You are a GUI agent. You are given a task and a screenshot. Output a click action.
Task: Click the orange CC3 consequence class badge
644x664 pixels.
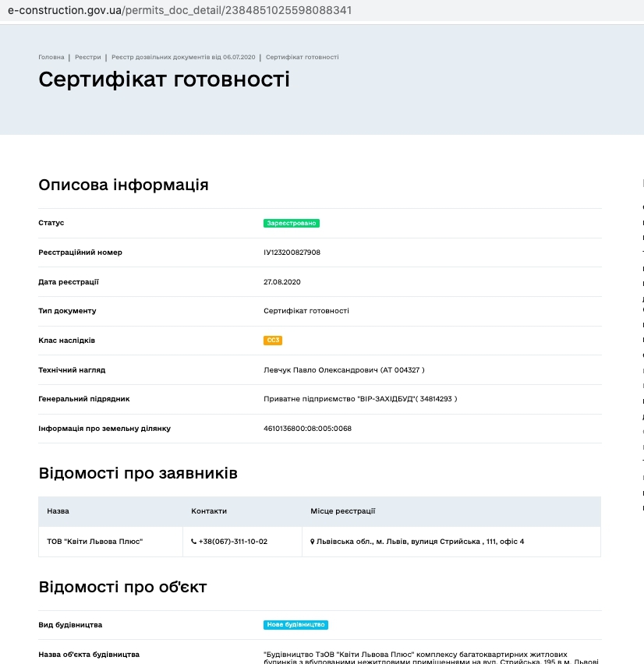click(x=272, y=341)
